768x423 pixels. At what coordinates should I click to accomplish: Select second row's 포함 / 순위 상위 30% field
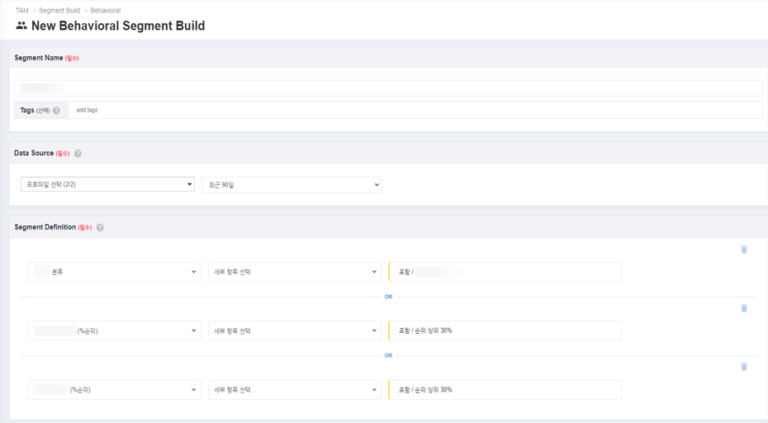pyautogui.click(x=505, y=330)
